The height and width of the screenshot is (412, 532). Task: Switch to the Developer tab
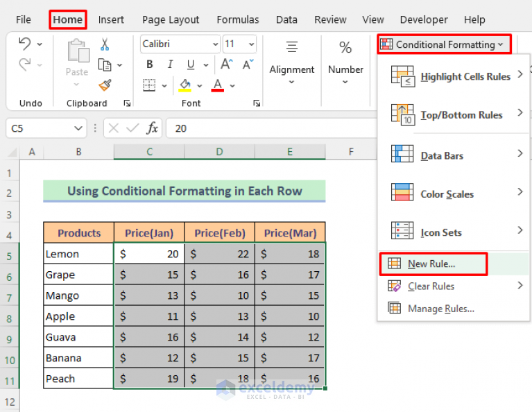tap(424, 19)
